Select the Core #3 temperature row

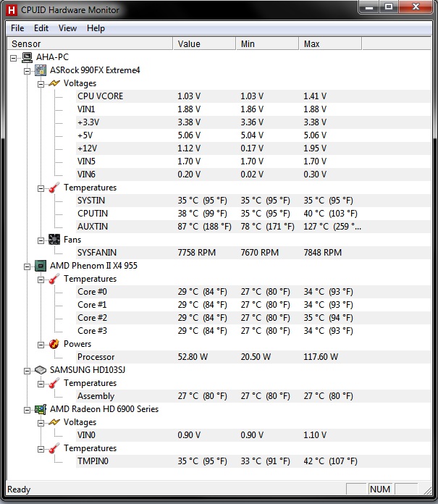pyautogui.click(x=253, y=331)
